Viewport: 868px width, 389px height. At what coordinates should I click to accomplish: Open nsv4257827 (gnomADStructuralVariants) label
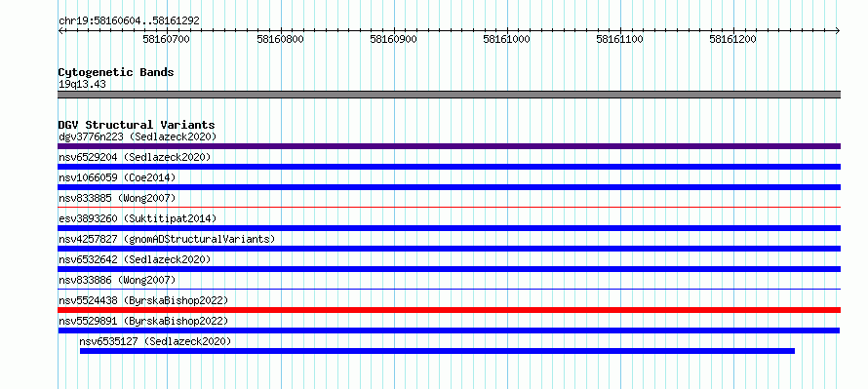(x=167, y=239)
